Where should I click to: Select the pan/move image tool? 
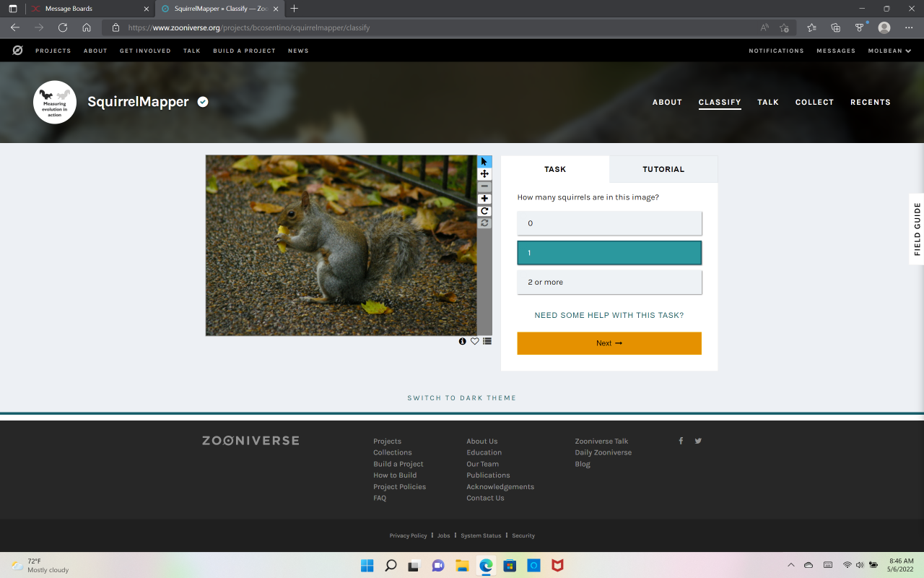pos(484,174)
